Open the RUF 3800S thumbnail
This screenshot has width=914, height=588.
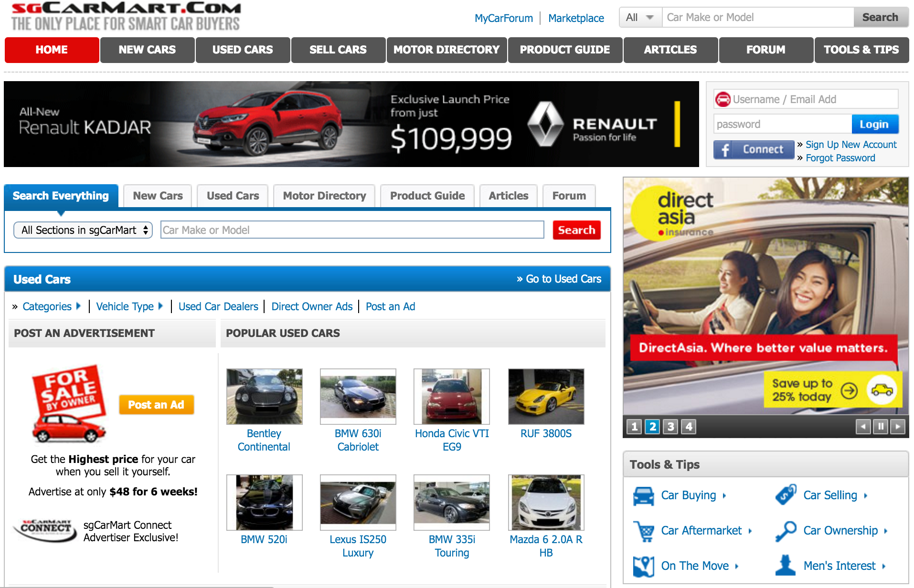click(546, 397)
